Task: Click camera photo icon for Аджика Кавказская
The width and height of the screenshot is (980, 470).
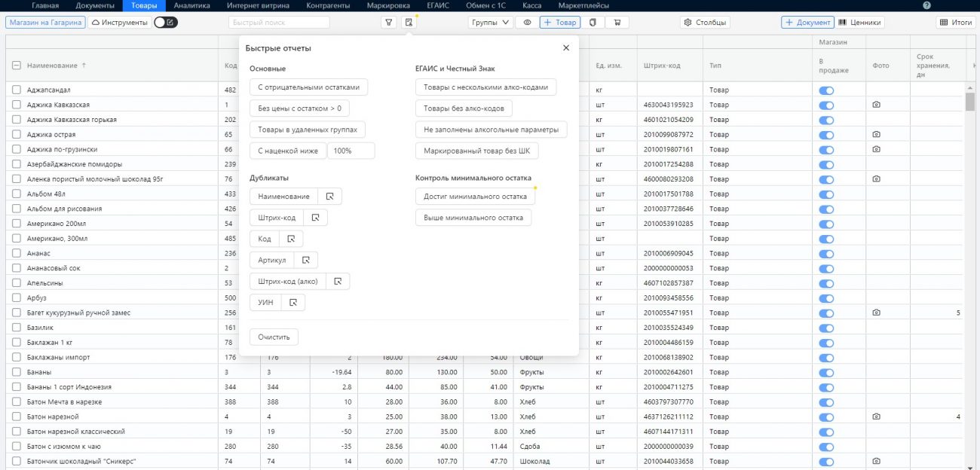Action: point(876,105)
